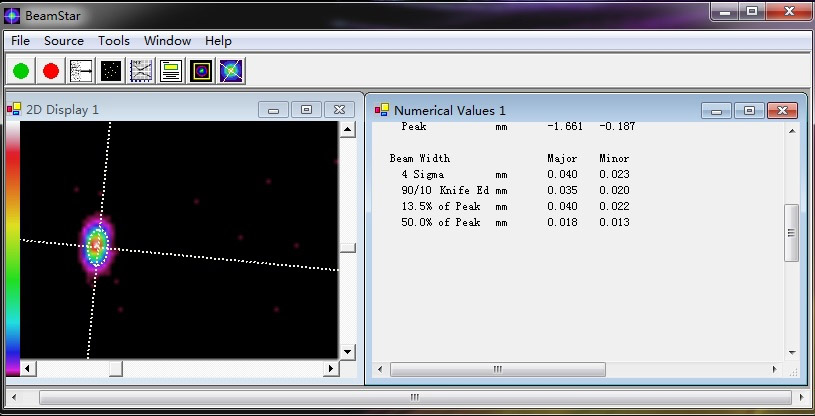Click the Numerical Values vertical scrollbar thumb
The height and width of the screenshot is (416, 815).
pos(792,233)
